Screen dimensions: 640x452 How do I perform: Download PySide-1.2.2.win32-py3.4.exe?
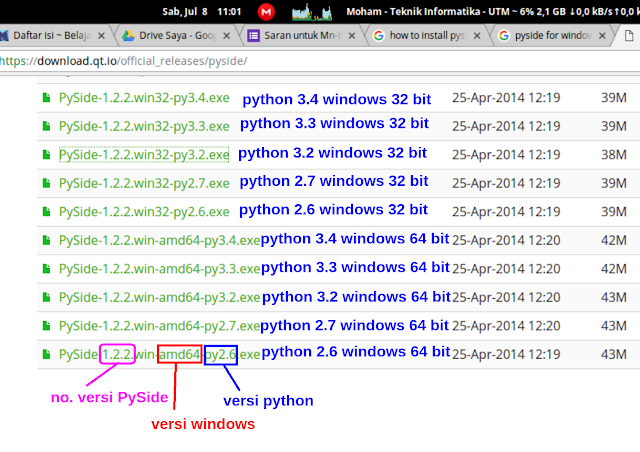click(x=144, y=98)
